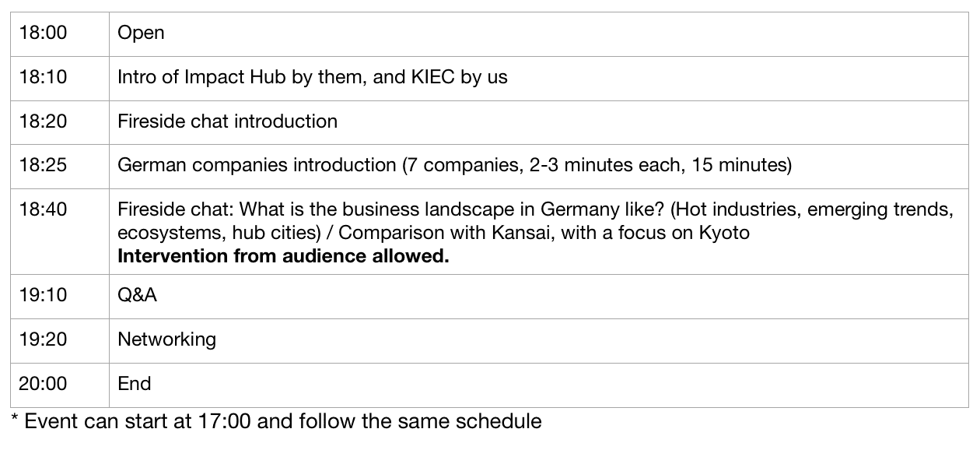The width and height of the screenshot is (980, 450).
Task: Select the Q&A schedule entry
Action: tap(137, 295)
